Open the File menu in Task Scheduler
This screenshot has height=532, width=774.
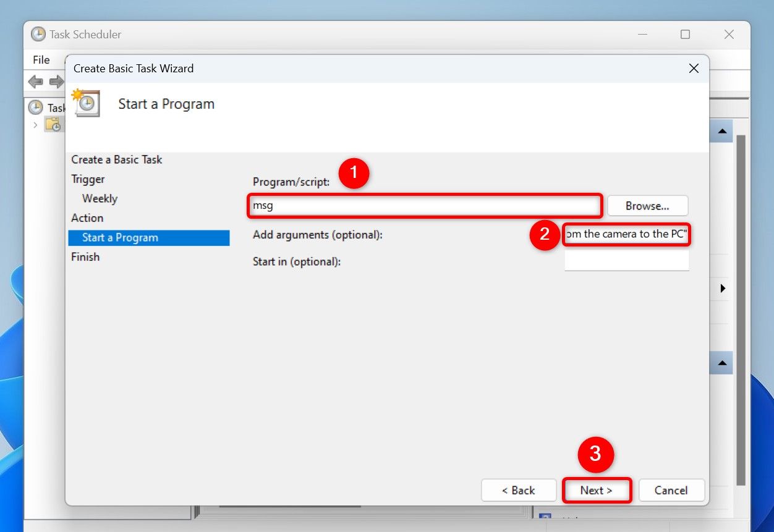pos(41,60)
